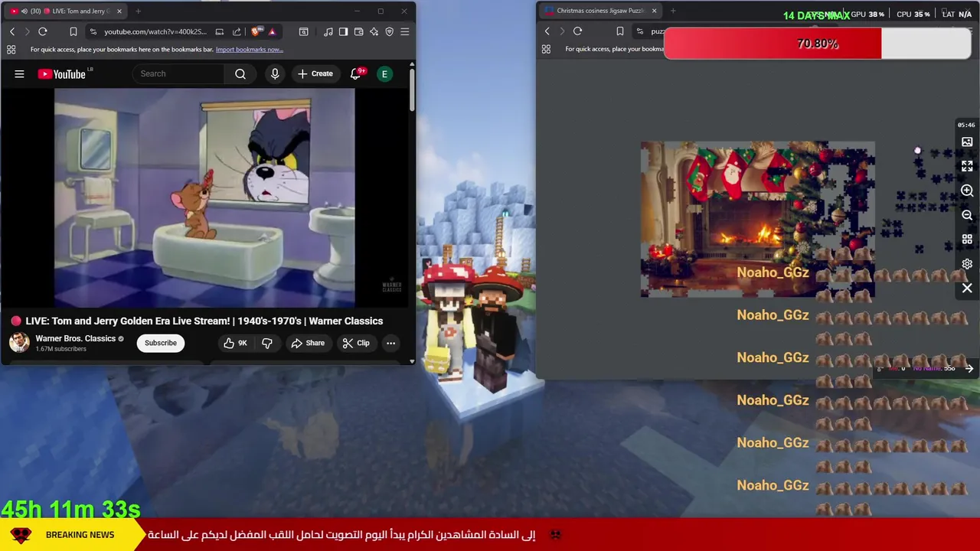Share the Tom and Jerry video
This screenshot has height=551, width=980.
click(308, 343)
